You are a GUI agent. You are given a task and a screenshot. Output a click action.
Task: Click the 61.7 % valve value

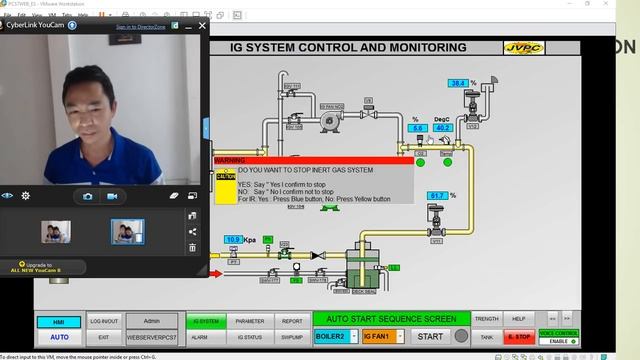tap(437, 196)
